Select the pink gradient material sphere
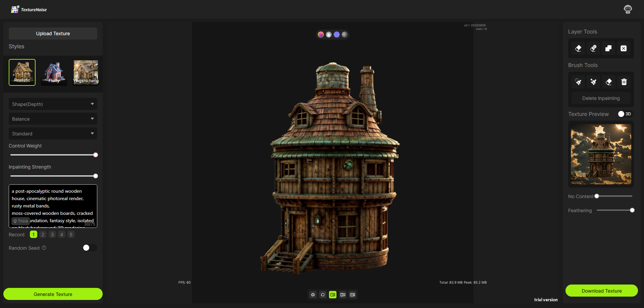The height and width of the screenshot is (308, 644). (321, 35)
